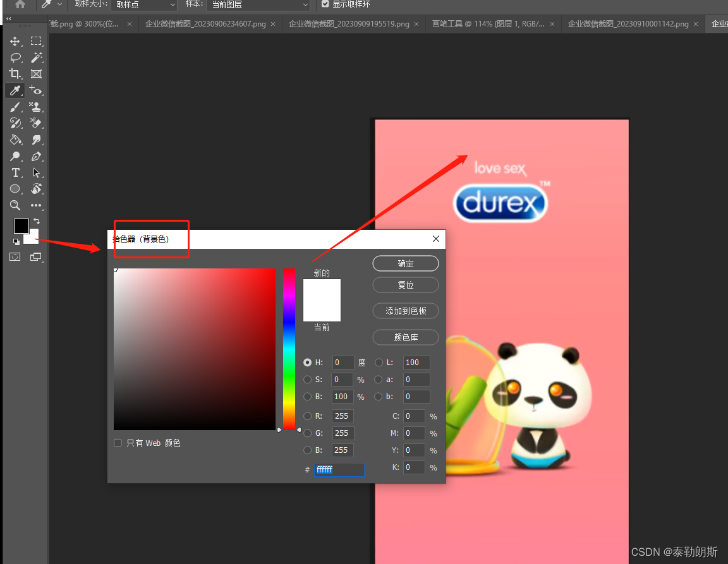The width and height of the screenshot is (728, 564).
Task: Close the 企业微信截图_20230906234607.png tab
Action: click(x=273, y=24)
